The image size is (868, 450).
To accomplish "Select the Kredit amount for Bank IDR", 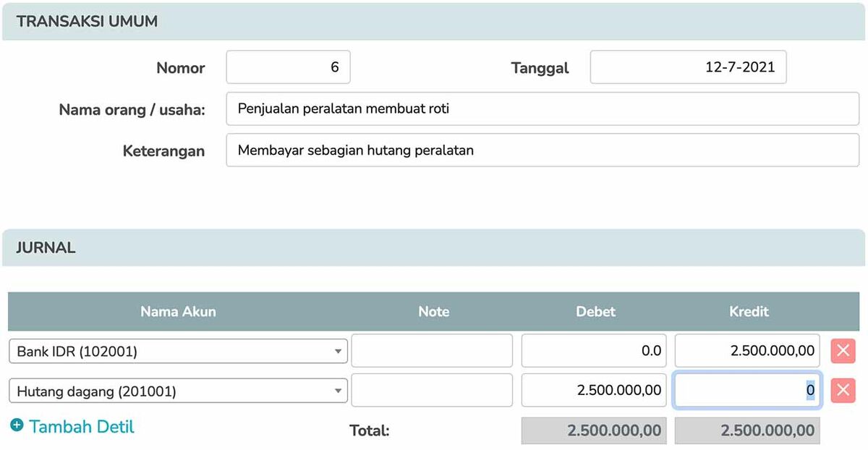I will pos(746,351).
